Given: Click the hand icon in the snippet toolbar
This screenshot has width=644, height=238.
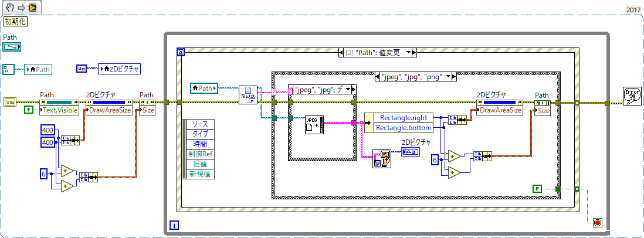Looking at the screenshot, I should pos(11,8).
